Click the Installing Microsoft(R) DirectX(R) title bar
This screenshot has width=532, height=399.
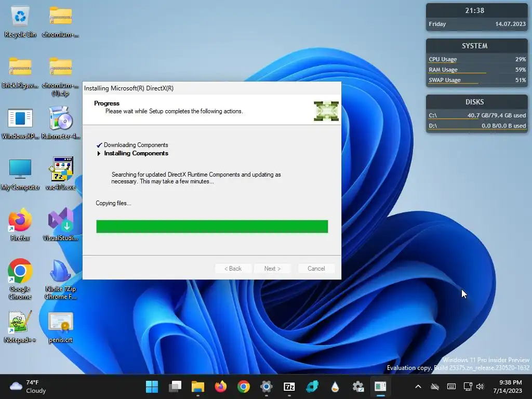[x=212, y=88]
